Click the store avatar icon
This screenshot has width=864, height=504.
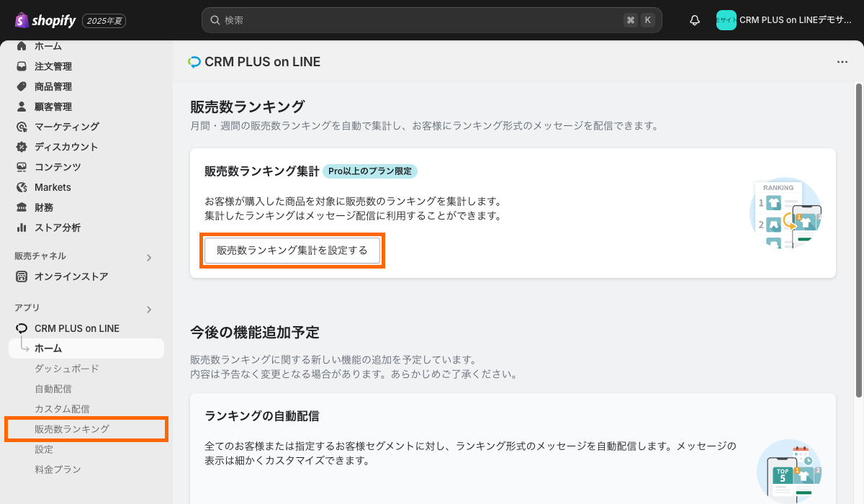coord(726,20)
